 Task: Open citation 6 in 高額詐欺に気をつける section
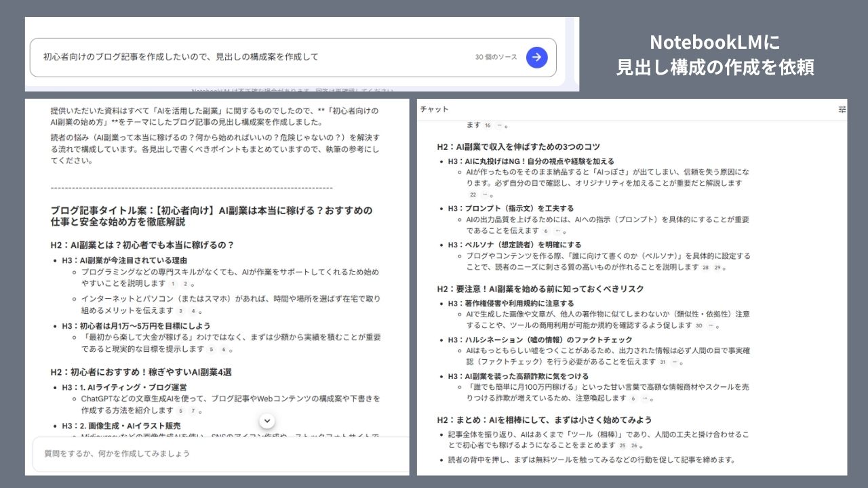coord(633,399)
